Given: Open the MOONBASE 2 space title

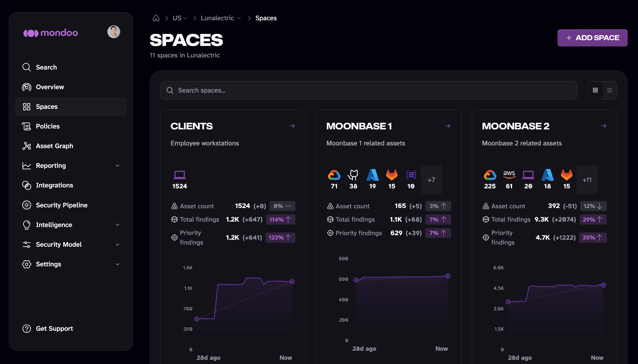Looking at the screenshot, I should pos(515,126).
